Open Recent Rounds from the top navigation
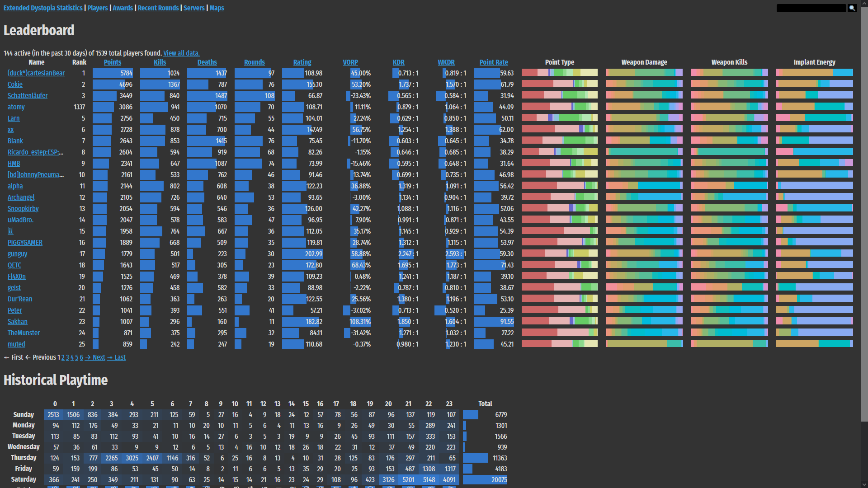The image size is (868, 488). click(158, 8)
